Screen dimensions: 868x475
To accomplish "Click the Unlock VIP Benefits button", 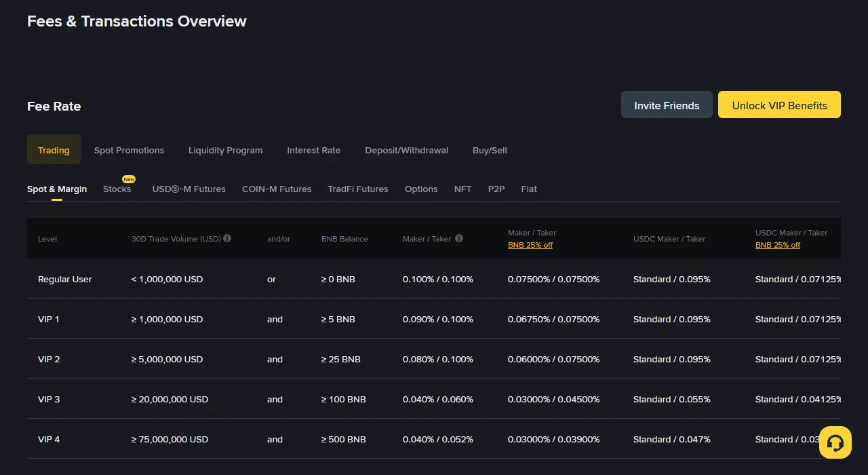I will pos(779,105).
